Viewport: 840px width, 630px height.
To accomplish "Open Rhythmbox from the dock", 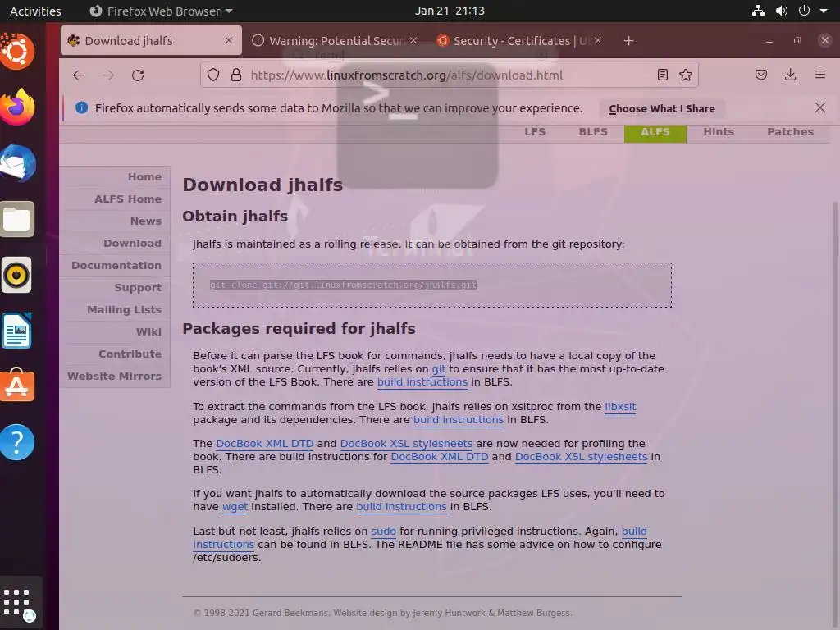I will pos(17,276).
